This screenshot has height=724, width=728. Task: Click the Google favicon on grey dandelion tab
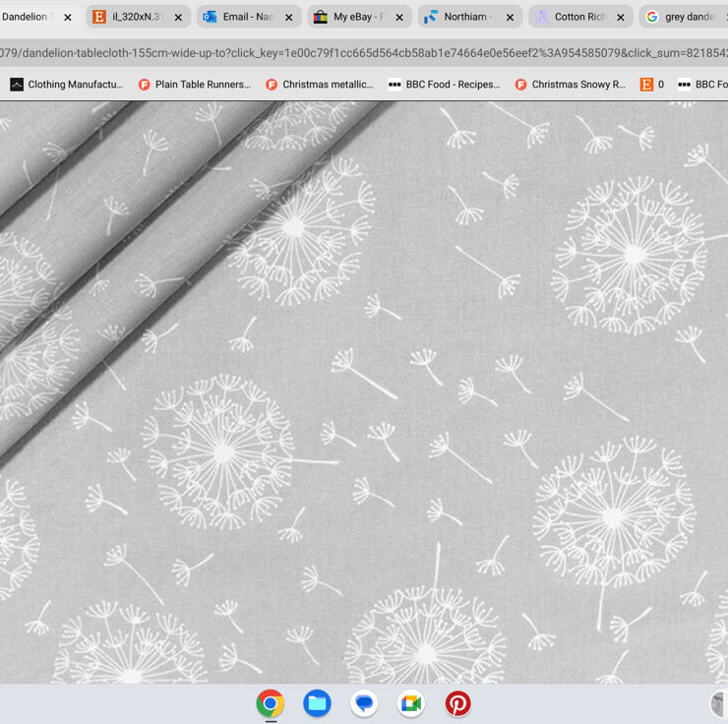coord(652,17)
